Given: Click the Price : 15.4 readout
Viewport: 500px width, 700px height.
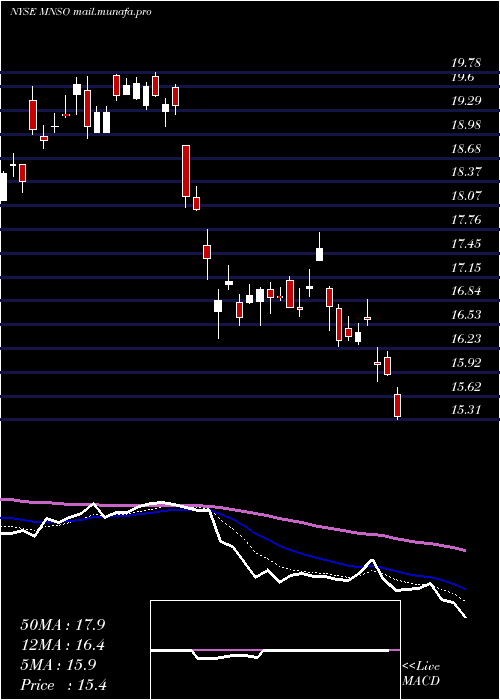Looking at the screenshot, I should [63, 685].
